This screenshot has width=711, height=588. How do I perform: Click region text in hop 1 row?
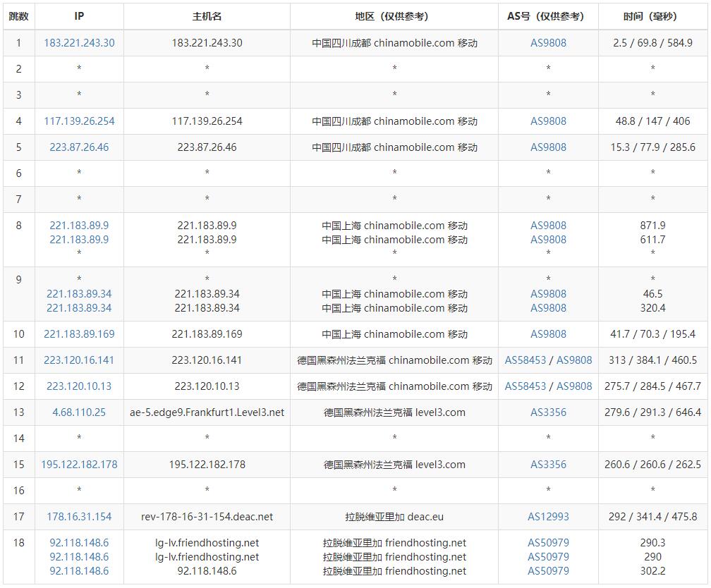point(394,43)
